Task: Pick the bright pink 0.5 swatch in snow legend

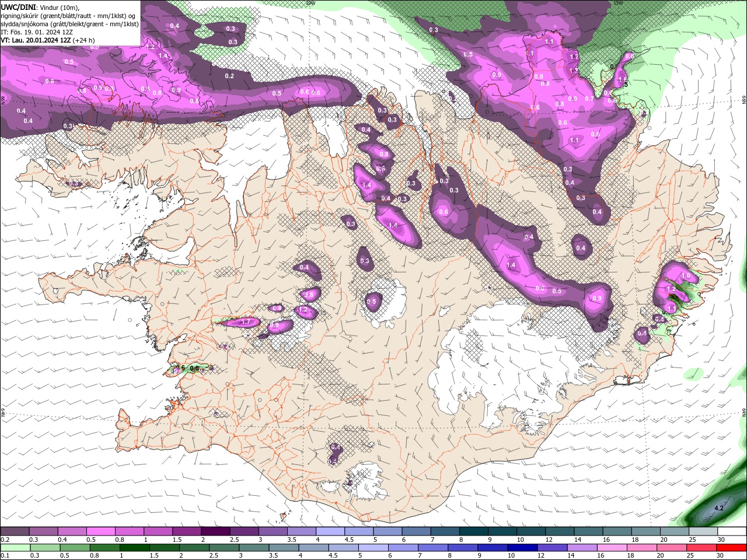Action: tap(100, 531)
